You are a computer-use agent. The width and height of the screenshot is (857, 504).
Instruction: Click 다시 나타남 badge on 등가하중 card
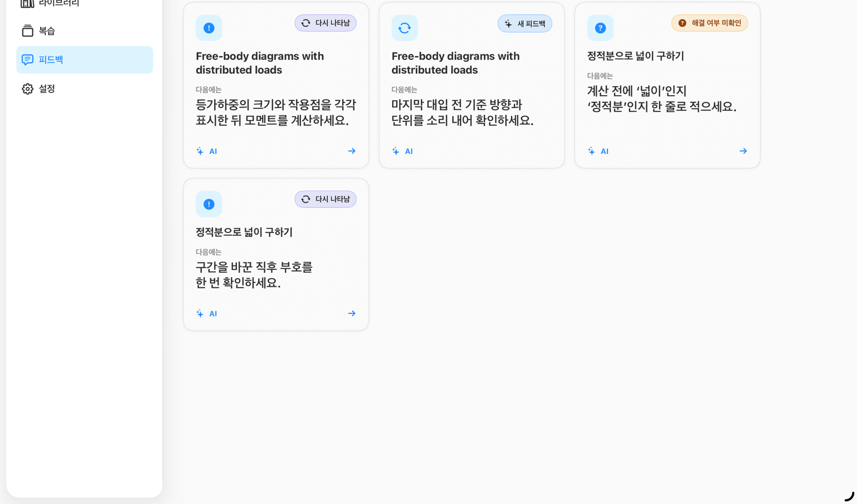[x=326, y=23]
